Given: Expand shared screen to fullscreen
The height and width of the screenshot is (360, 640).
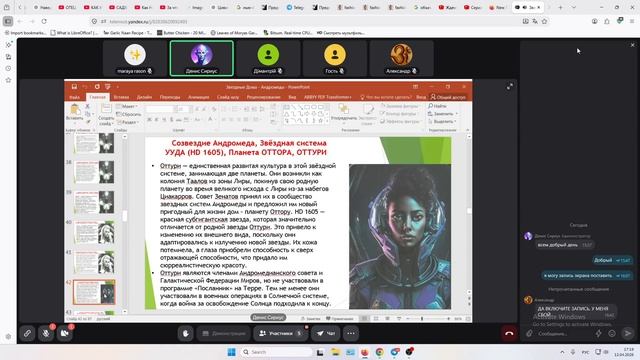Looking at the screenshot, I should pyautogui.click(x=510, y=87).
